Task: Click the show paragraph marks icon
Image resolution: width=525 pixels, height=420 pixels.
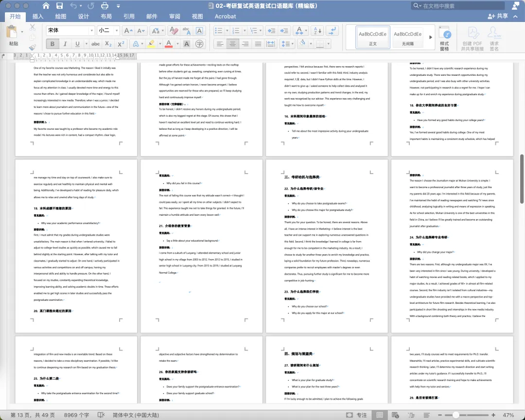Action: click(x=332, y=31)
